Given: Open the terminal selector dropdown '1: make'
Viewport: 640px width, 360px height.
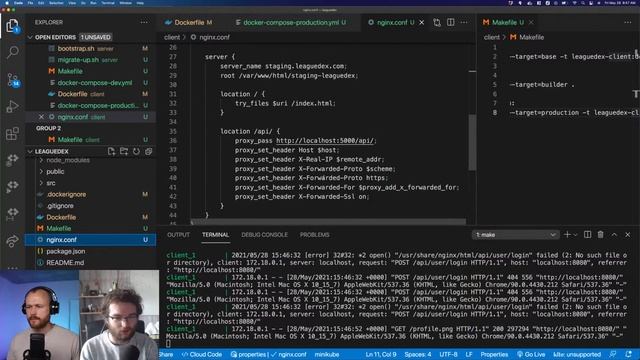Looking at the screenshot, I should tap(515, 235).
